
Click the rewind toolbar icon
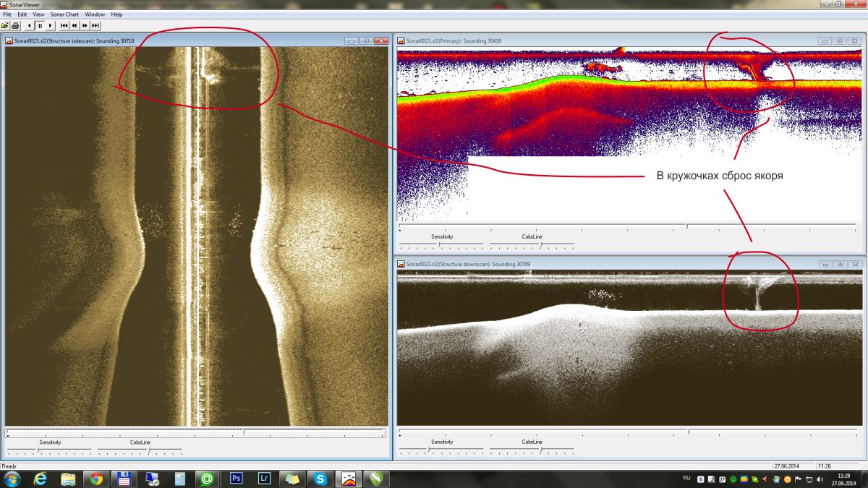point(75,25)
